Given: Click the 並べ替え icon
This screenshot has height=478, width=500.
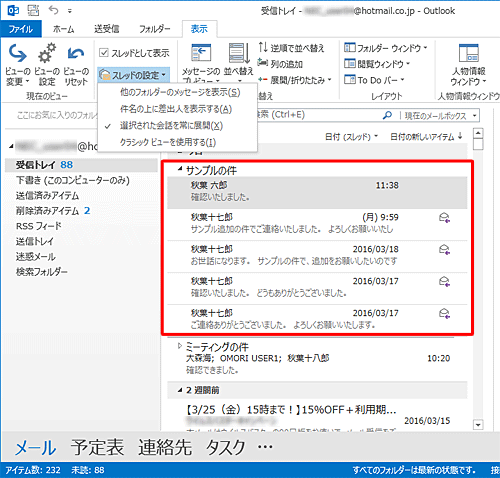Looking at the screenshot, I should point(239,53).
